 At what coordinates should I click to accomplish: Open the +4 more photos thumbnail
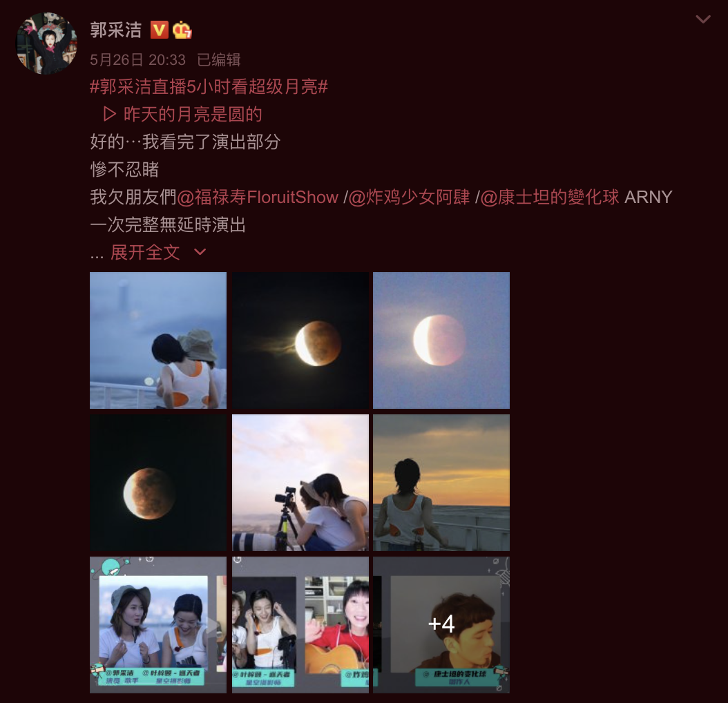pos(441,624)
